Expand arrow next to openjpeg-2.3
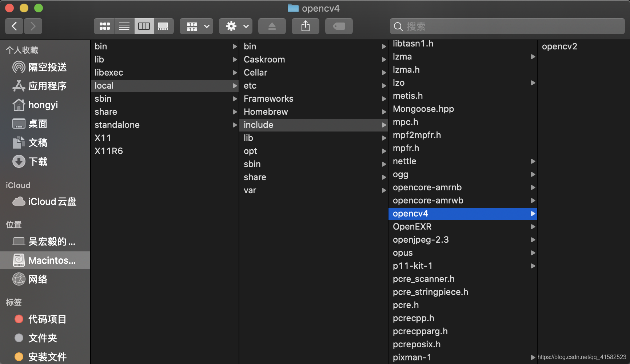Screen dimensions: 630x364 533,240
